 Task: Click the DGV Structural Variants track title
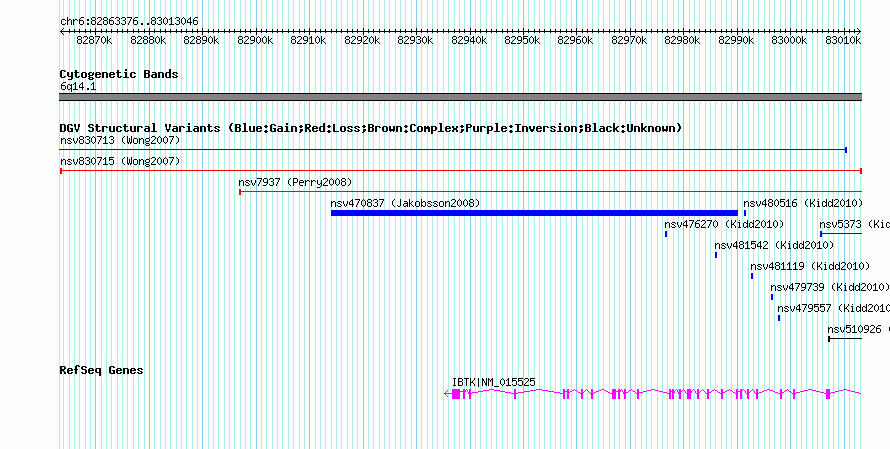pos(371,128)
